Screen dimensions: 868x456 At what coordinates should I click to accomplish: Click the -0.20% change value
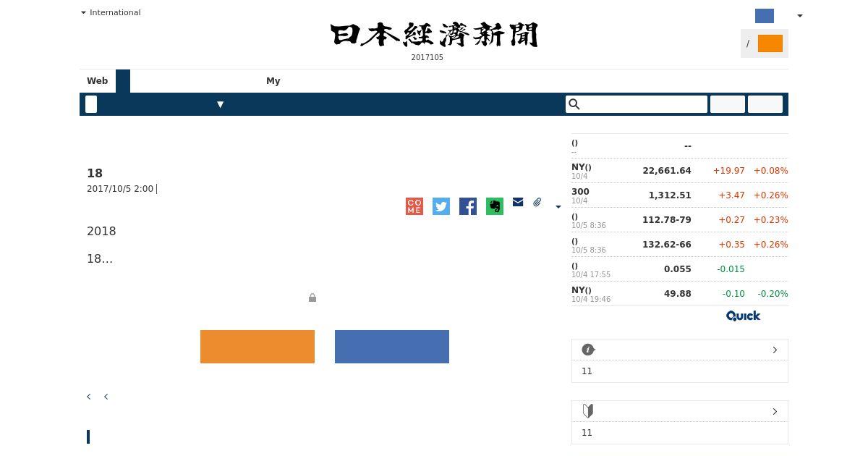(x=773, y=294)
